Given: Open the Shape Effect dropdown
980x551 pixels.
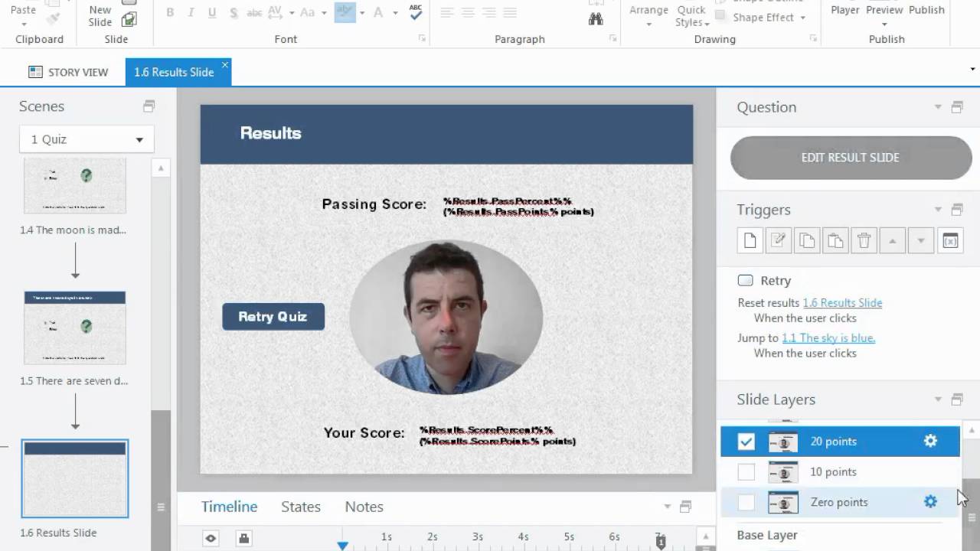Looking at the screenshot, I should (x=762, y=18).
